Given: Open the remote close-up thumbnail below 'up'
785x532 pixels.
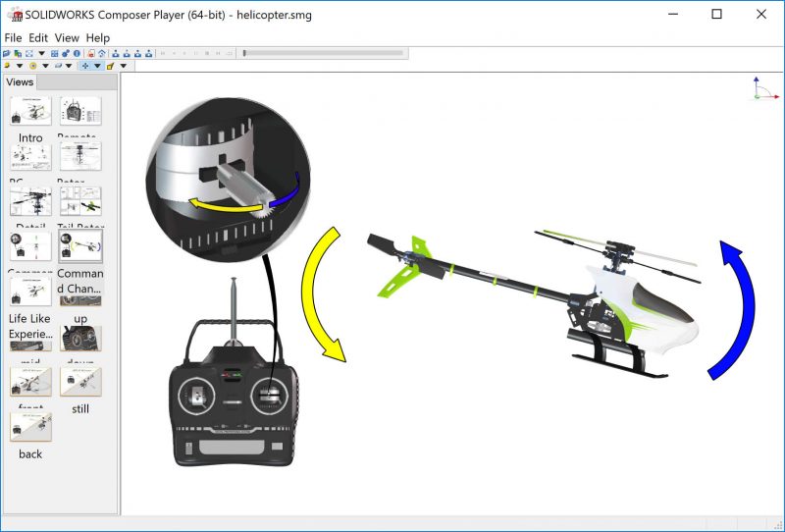Looking at the screenshot, I should coord(80,338).
